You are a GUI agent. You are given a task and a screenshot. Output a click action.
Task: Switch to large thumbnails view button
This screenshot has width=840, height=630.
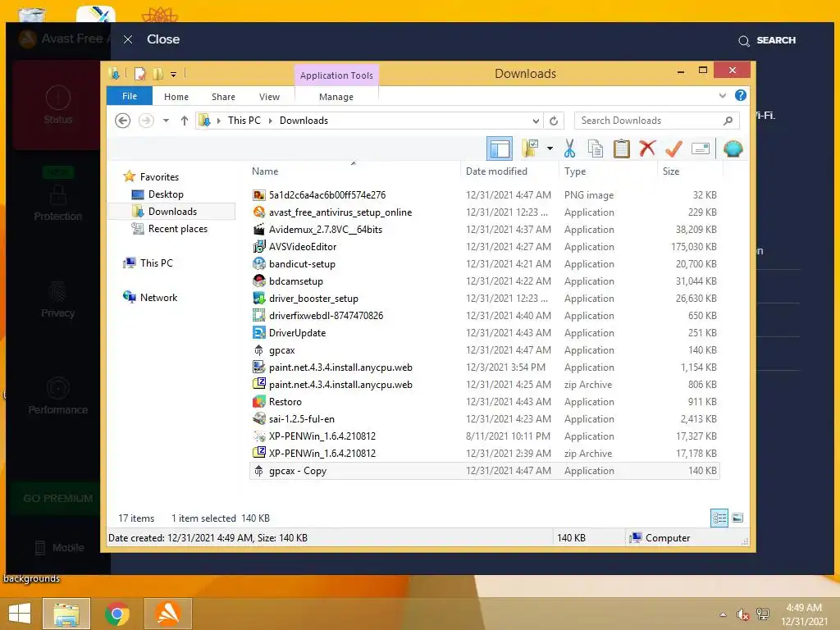point(737,518)
